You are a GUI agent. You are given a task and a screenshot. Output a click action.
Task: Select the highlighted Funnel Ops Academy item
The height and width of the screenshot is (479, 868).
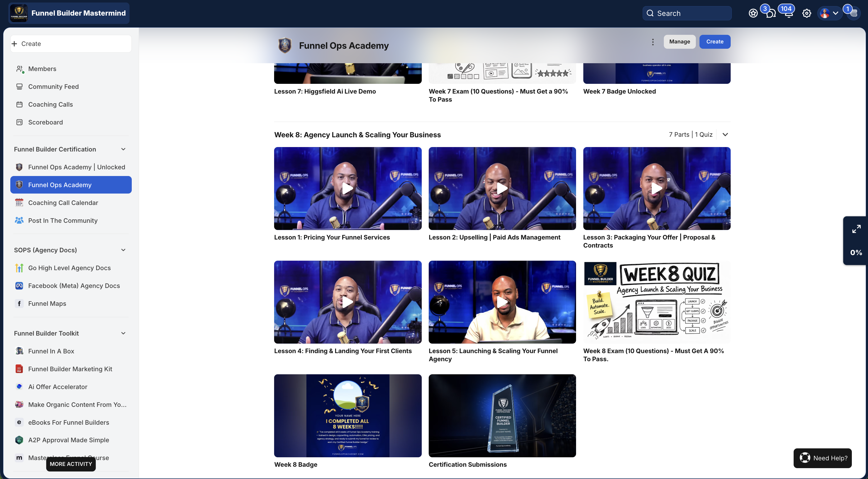pyautogui.click(x=71, y=185)
